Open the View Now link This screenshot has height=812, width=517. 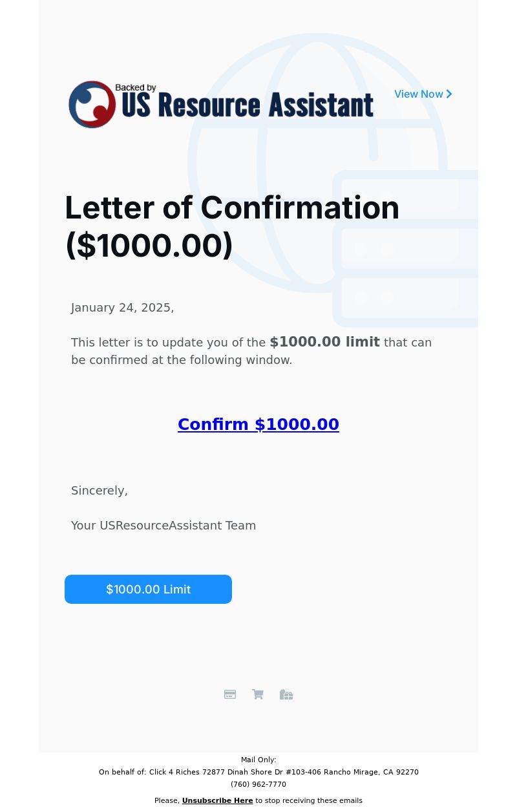click(x=423, y=94)
